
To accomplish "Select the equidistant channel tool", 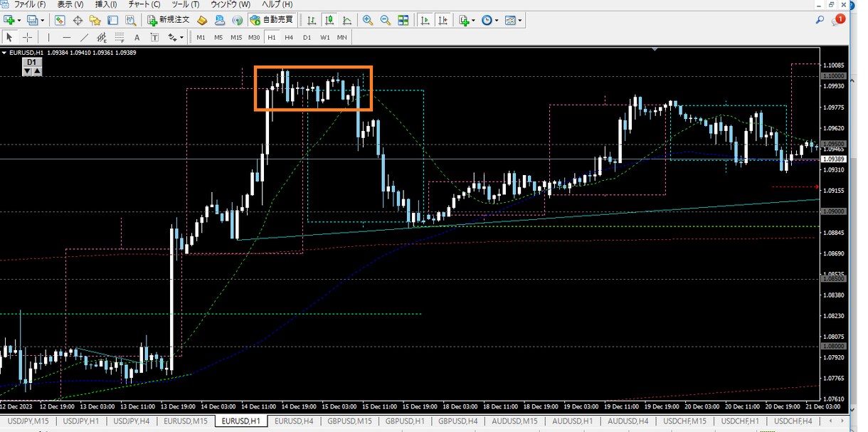I will pyautogui.click(x=102, y=37).
